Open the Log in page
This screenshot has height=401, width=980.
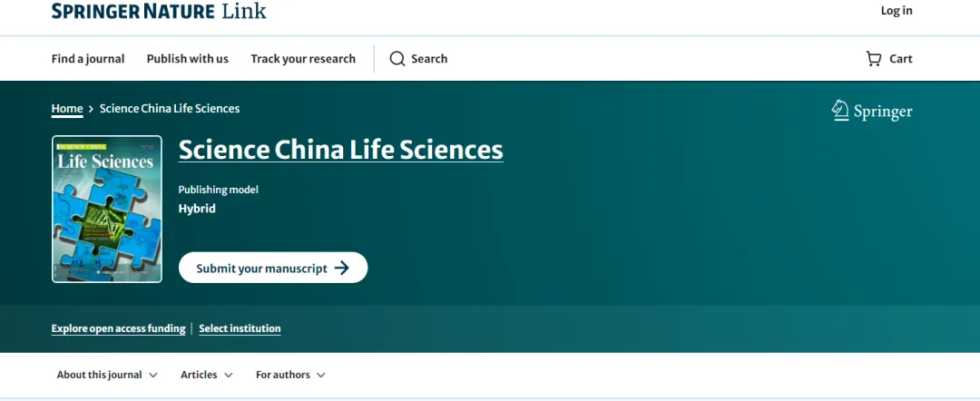pos(897,11)
